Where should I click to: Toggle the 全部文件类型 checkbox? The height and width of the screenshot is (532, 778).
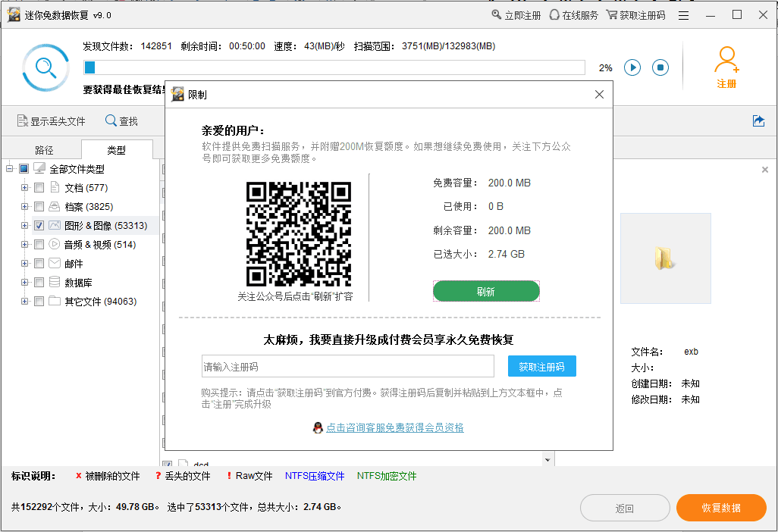click(x=24, y=168)
